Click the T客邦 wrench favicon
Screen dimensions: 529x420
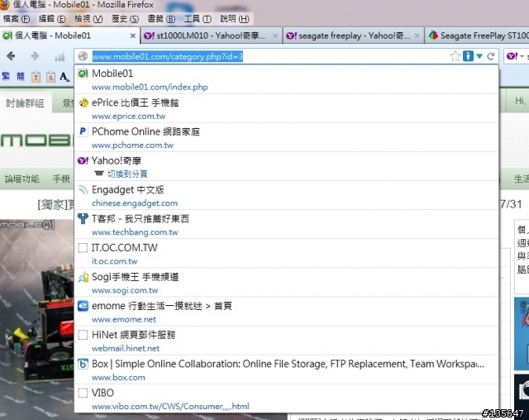[x=83, y=218]
